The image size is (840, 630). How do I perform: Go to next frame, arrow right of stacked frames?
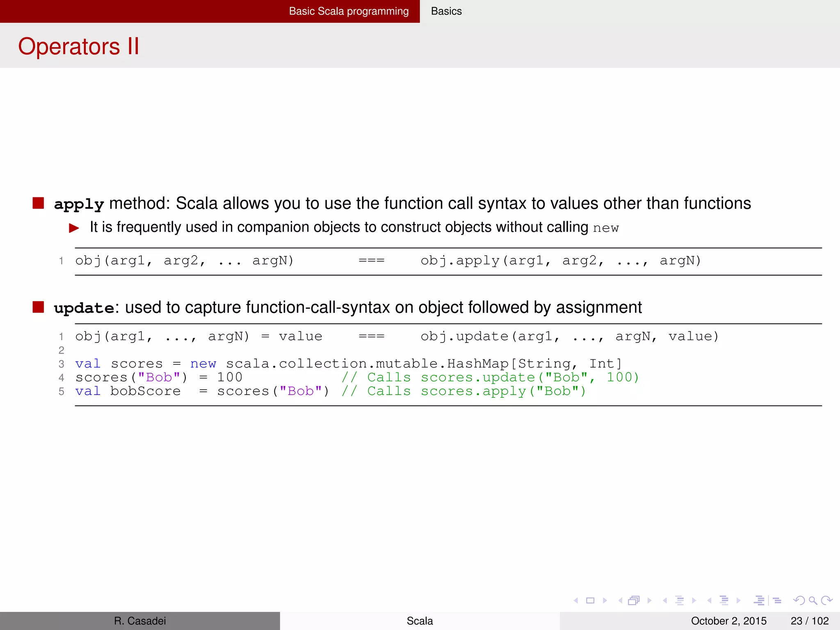[x=649, y=600]
